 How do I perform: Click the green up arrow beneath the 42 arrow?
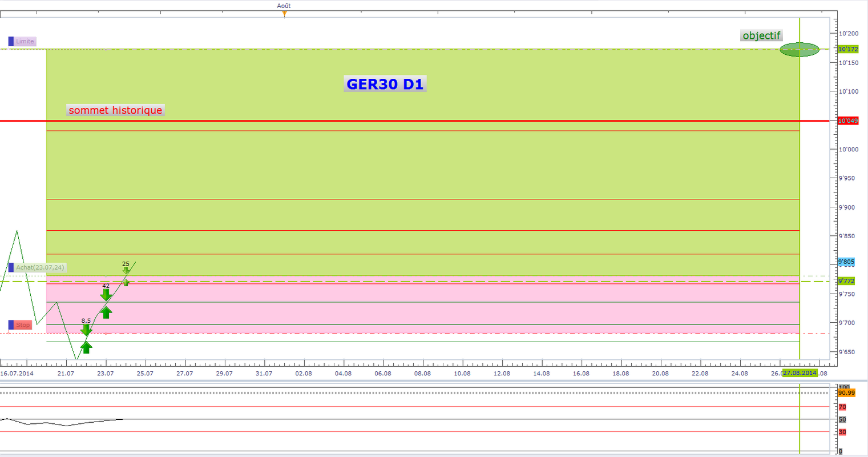[106, 312]
